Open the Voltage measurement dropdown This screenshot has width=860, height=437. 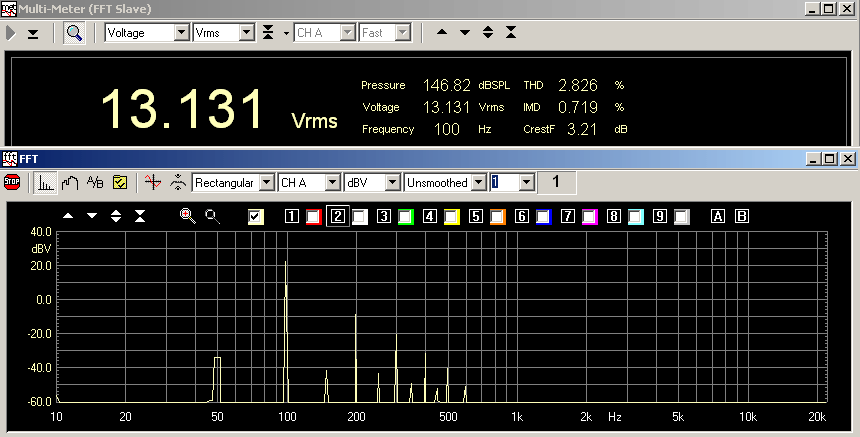click(x=147, y=33)
